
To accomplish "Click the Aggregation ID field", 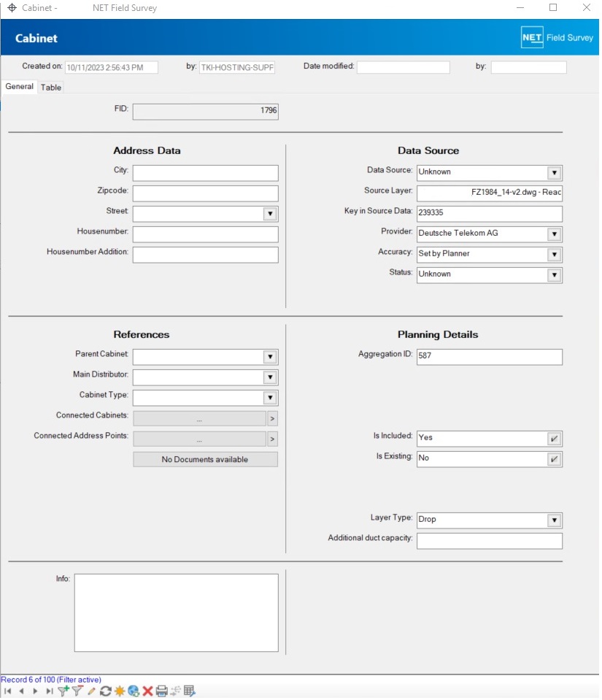I will pos(490,357).
